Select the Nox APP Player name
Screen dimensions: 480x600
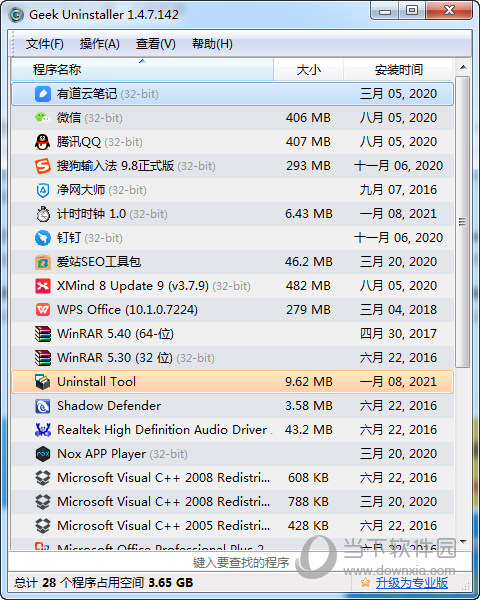101,454
